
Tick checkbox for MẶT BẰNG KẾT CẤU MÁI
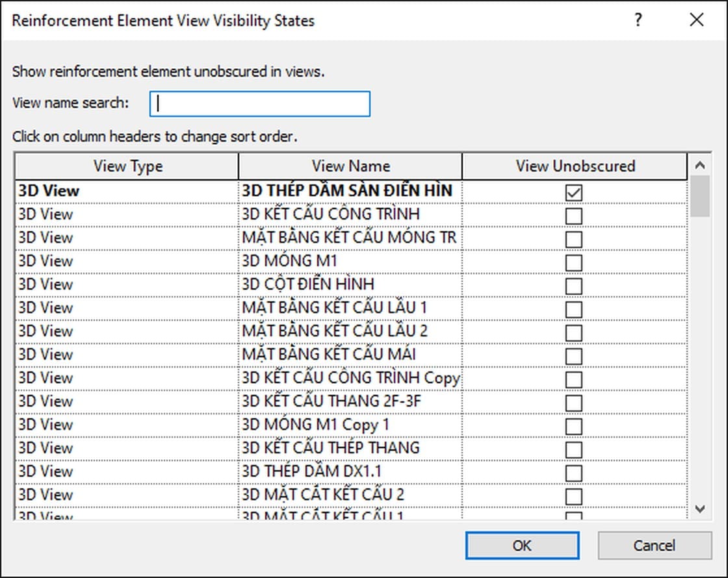[574, 357]
